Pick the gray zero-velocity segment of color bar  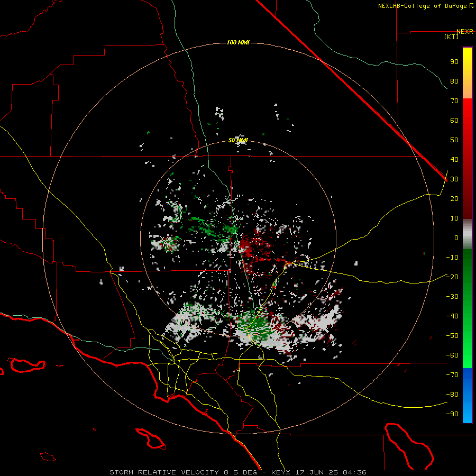point(467,235)
